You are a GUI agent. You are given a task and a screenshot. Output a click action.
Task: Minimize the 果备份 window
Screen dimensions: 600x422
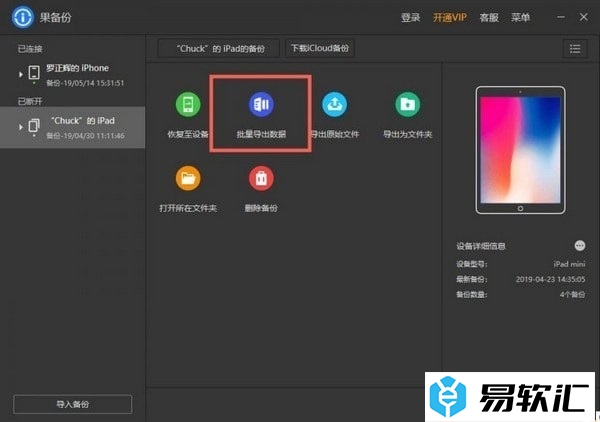(561, 17)
